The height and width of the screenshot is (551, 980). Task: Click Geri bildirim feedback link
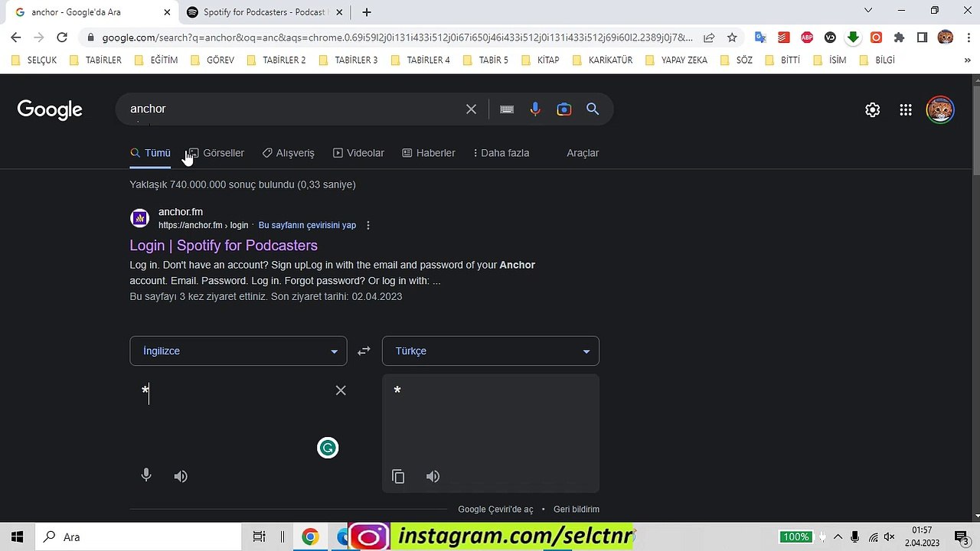point(577,510)
